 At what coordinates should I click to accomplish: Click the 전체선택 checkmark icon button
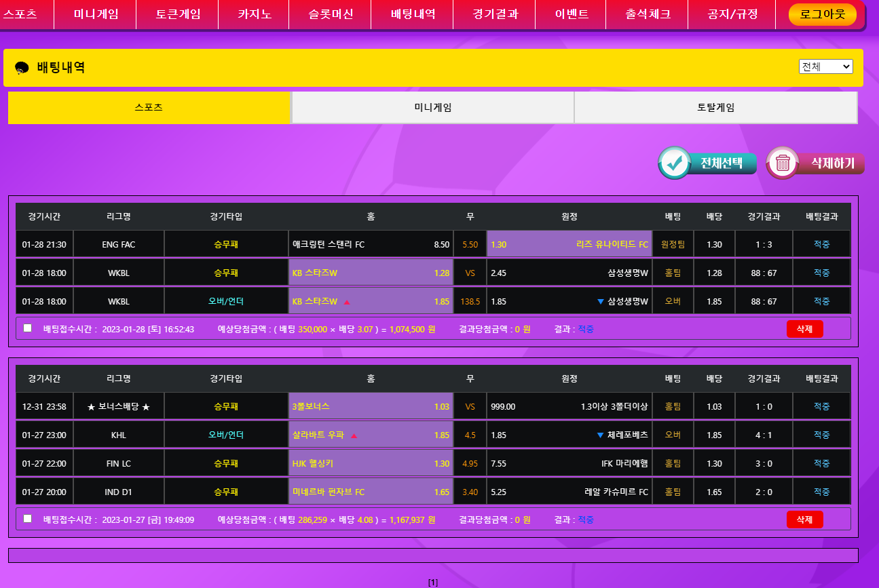coord(675,163)
